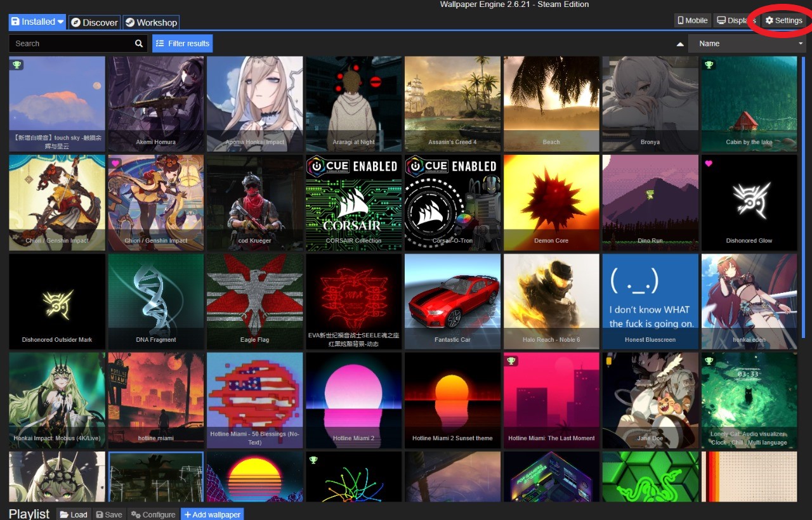The height and width of the screenshot is (520, 812).
Task: Select Dino Run wallpaper
Action: (x=650, y=203)
